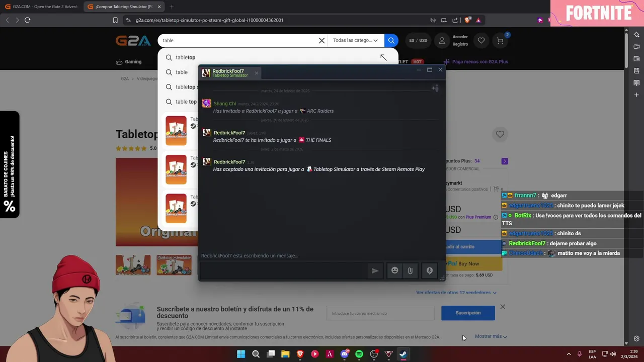Viewport: 644px width, 362px height.
Task: Bookmark this page in address bar
Action: point(115,20)
